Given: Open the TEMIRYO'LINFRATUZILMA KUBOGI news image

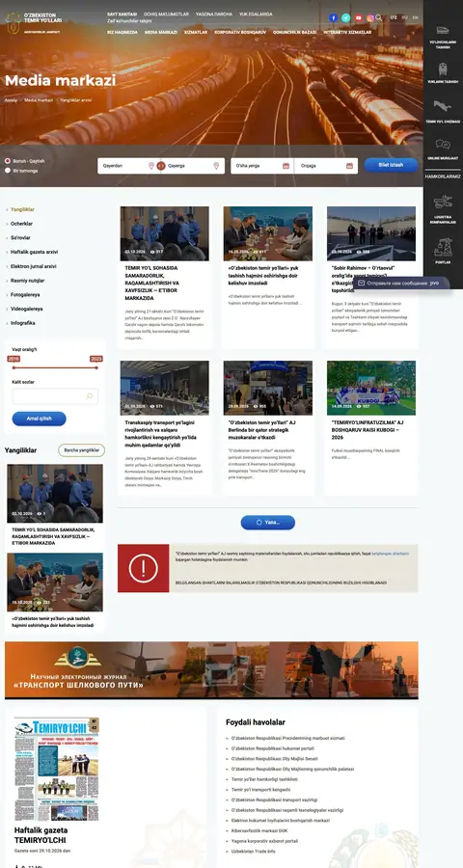Looking at the screenshot, I should click(371, 388).
